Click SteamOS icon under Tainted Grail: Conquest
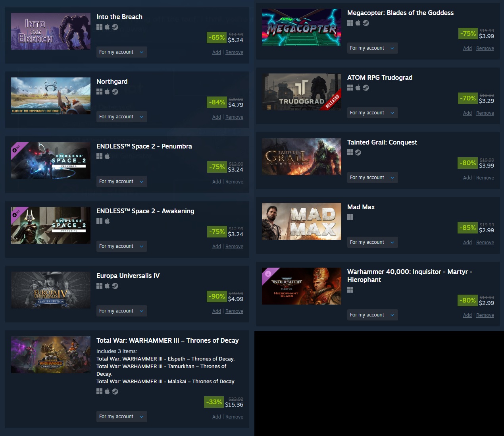The height and width of the screenshot is (436, 504). [358, 152]
